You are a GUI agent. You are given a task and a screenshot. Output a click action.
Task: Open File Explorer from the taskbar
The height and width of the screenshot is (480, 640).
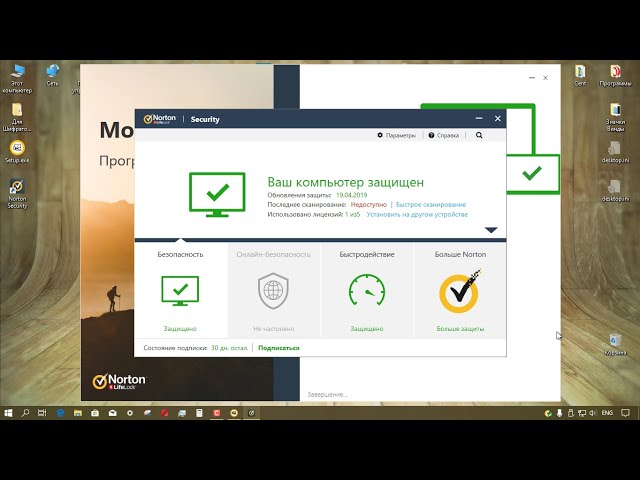coord(78,413)
